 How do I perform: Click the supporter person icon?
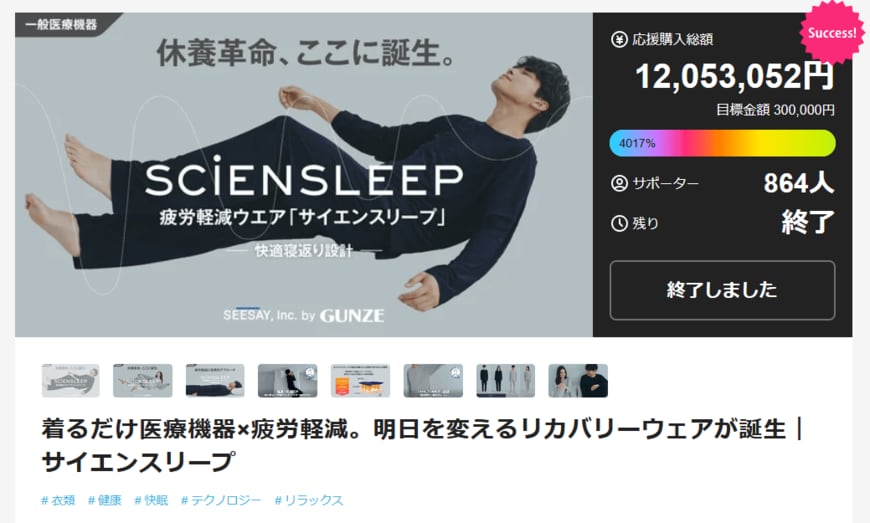pos(619,184)
